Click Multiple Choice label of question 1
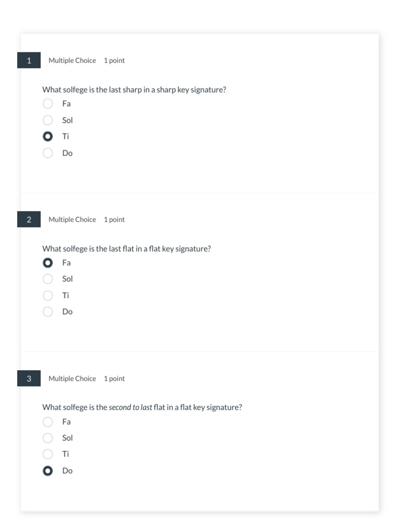 coord(72,60)
